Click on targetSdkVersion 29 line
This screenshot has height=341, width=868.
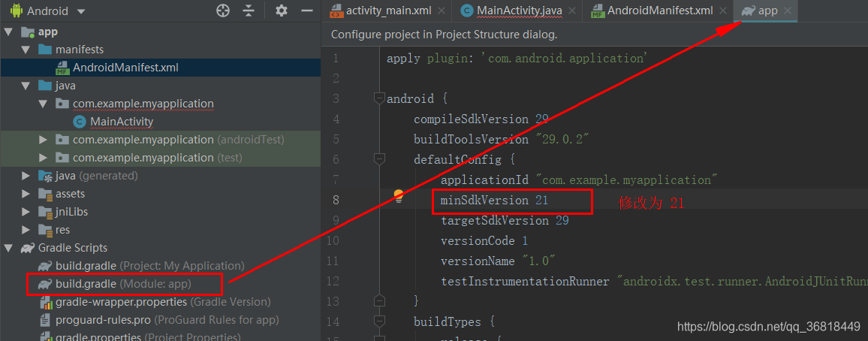pyautogui.click(x=505, y=220)
